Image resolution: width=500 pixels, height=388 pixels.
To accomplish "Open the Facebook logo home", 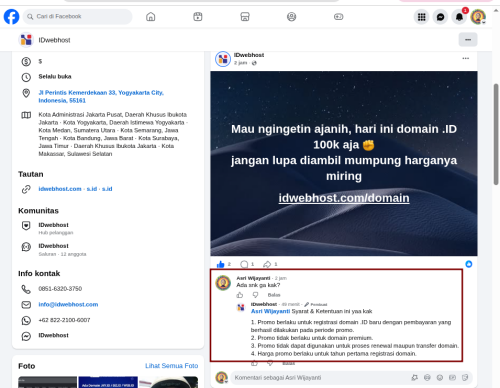I will point(11,16).
